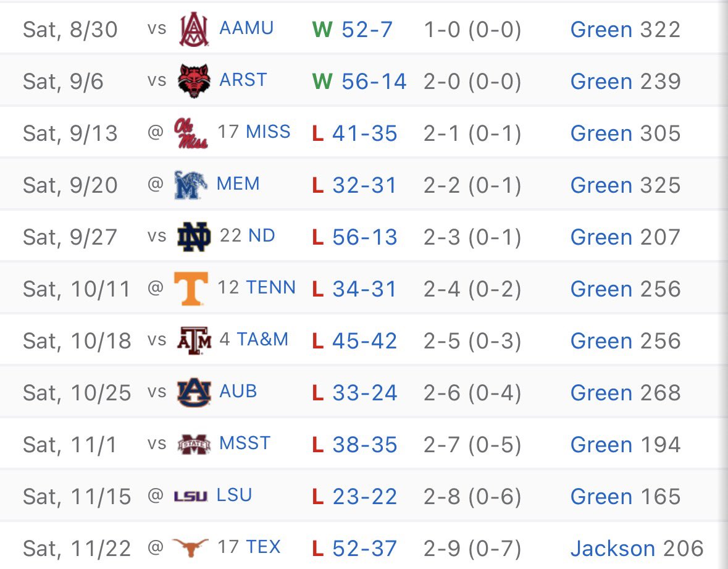Open the L 45-42 Texas A&M score
The width and height of the screenshot is (728, 569).
354,341
